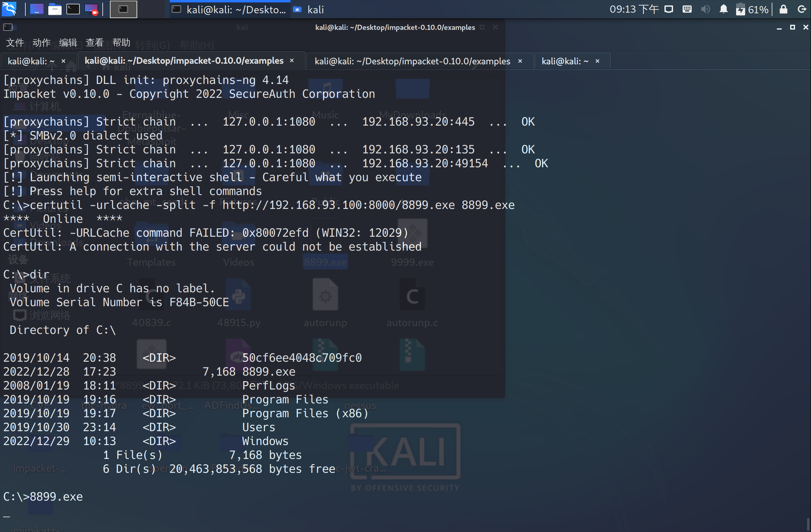Launch the file manager from panel
Image resolution: width=811 pixels, height=532 pixels.
(x=55, y=9)
